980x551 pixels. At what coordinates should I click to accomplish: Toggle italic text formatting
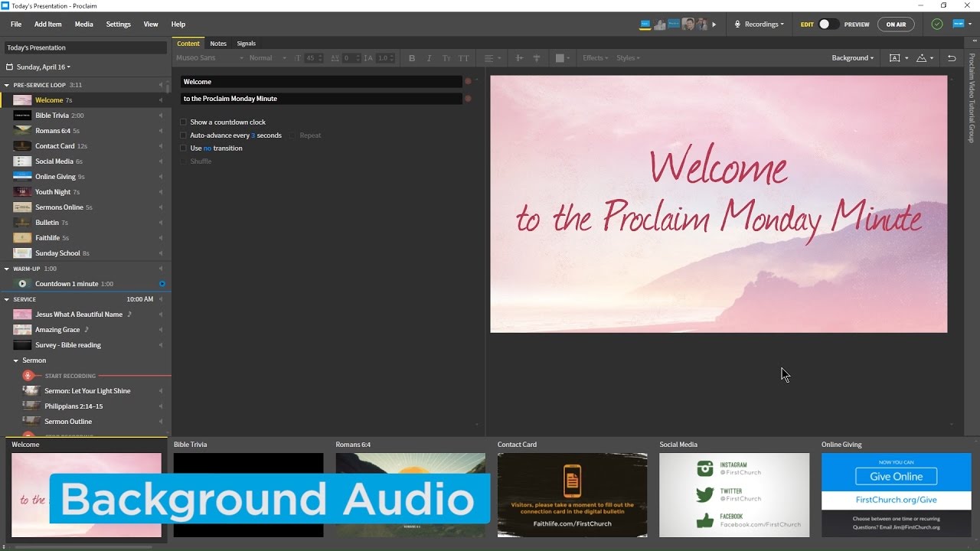[429, 58]
